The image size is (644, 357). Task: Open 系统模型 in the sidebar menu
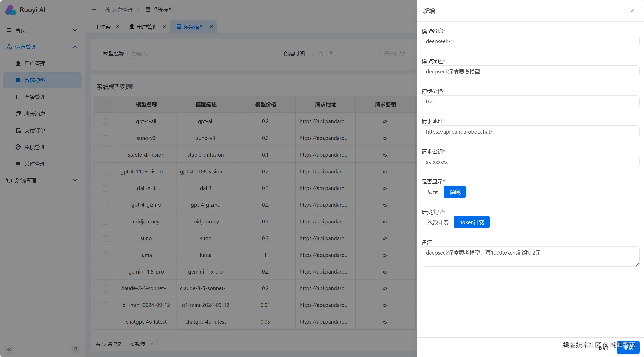pyautogui.click(x=42, y=80)
